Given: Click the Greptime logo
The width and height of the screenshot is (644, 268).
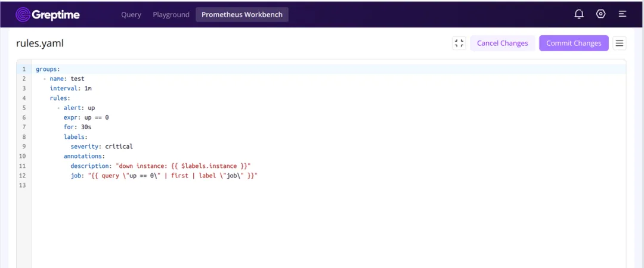Looking at the screenshot, I should tap(48, 15).
